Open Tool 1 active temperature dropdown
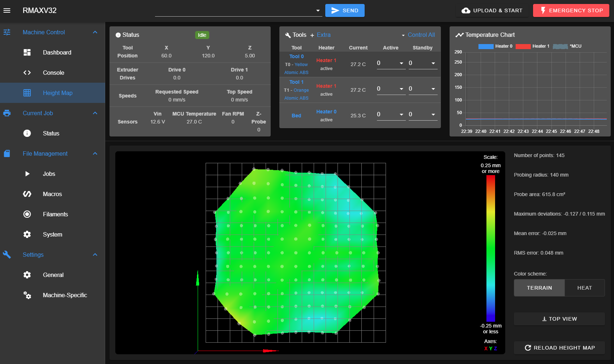This screenshot has width=614, height=364. (x=402, y=89)
